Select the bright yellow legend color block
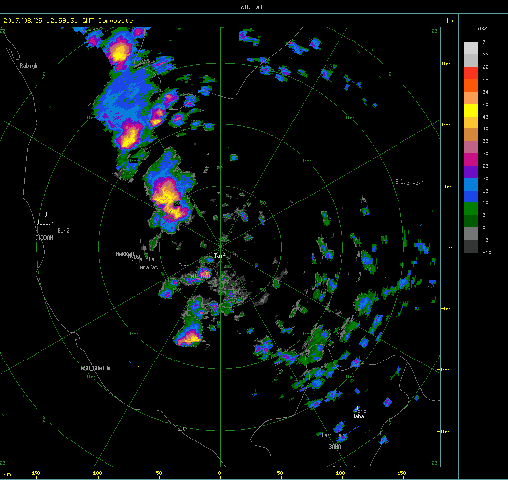Image resolution: width=508 pixels, height=480 pixels. coord(471,111)
